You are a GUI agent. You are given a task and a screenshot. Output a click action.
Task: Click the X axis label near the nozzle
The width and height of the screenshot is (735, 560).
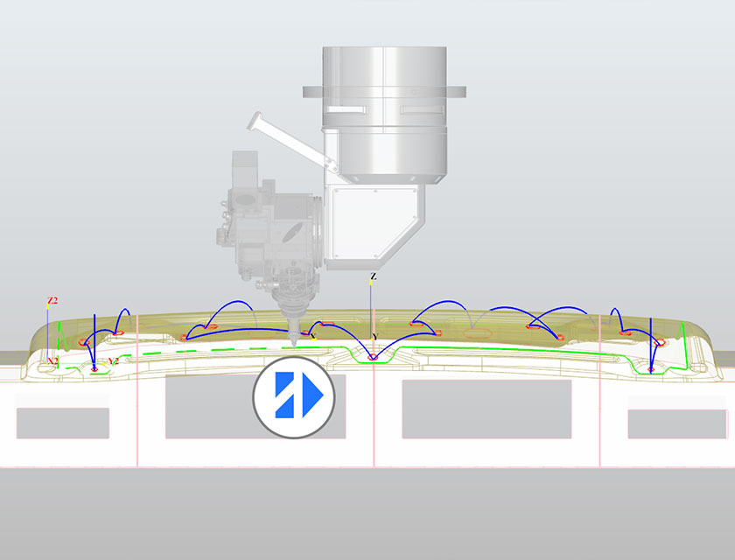[x=311, y=335]
